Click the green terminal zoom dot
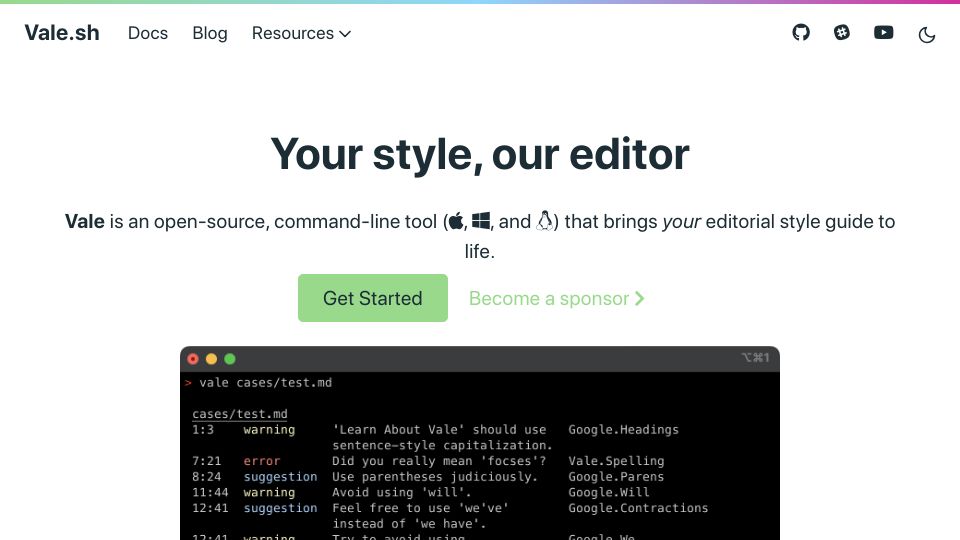 pyautogui.click(x=230, y=359)
